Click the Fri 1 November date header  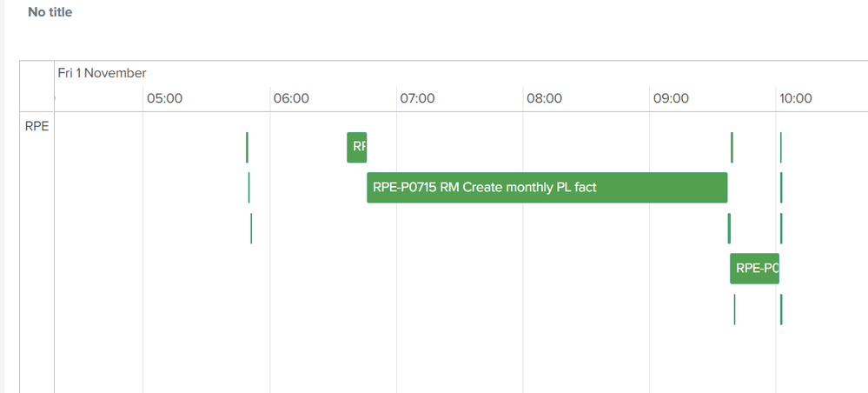102,73
